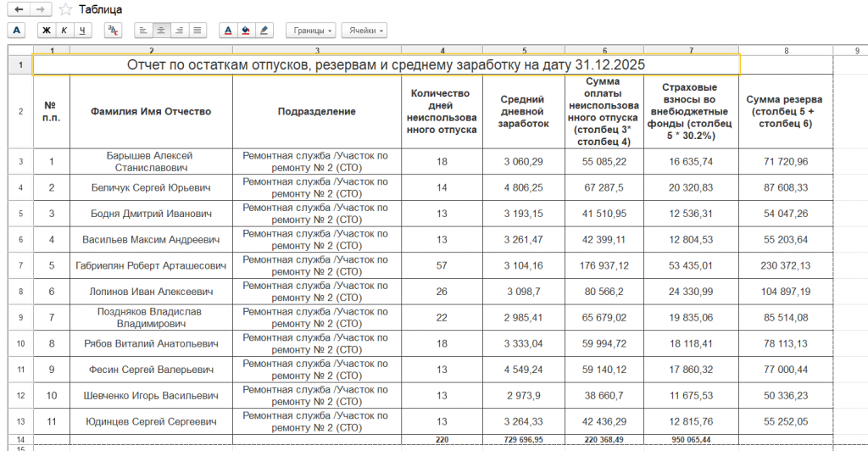
Task: Add Таблица to favorites with star icon
Action: (66, 9)
